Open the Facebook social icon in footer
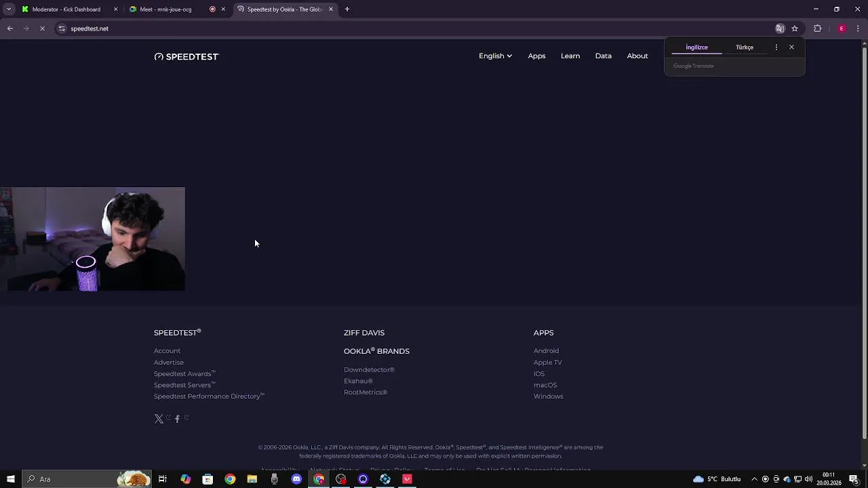Viewport: 868px width, 488px height. click(x=178, y=419)
